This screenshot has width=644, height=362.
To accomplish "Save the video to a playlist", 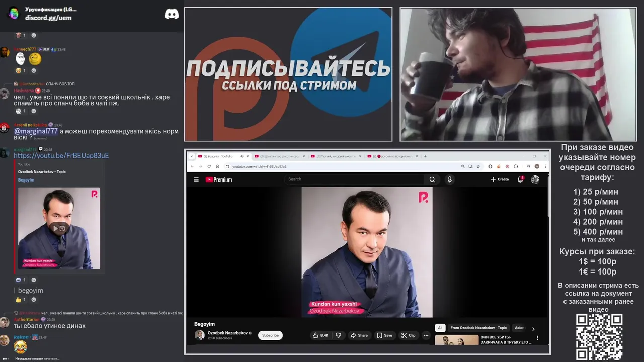I will click(x=385, y=335).
